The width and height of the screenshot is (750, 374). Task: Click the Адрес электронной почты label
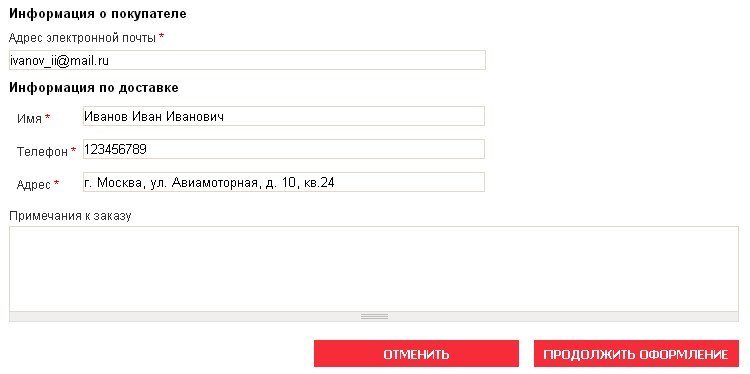(82, 38)
